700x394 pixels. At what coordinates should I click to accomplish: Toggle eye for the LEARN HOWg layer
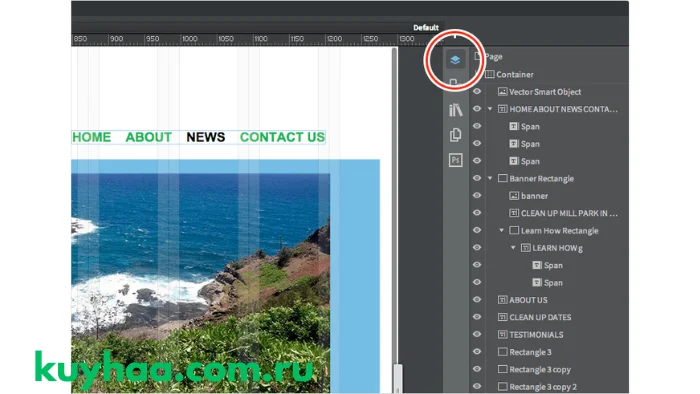pos(477,248)
